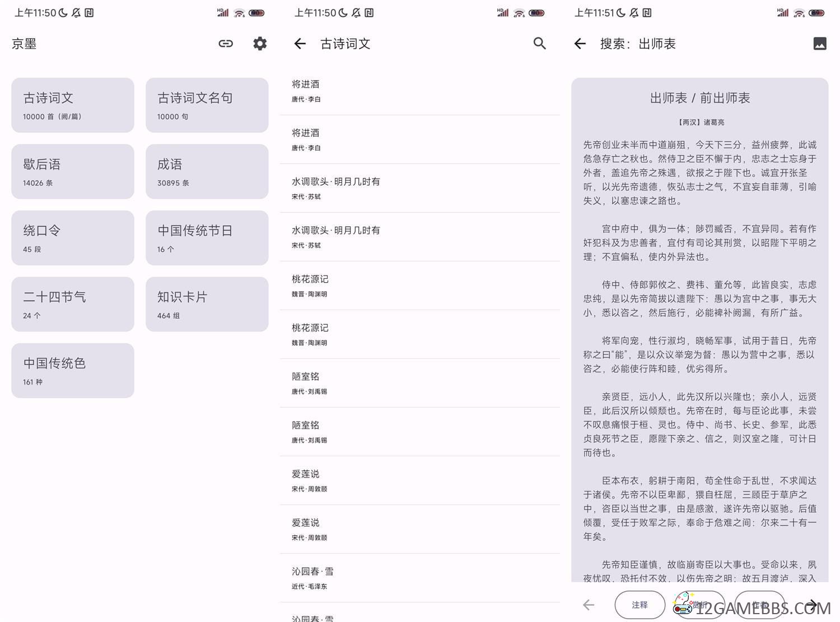Open the second 陋室铭 entry
840x622 pixels.
[x=420, y=432]
